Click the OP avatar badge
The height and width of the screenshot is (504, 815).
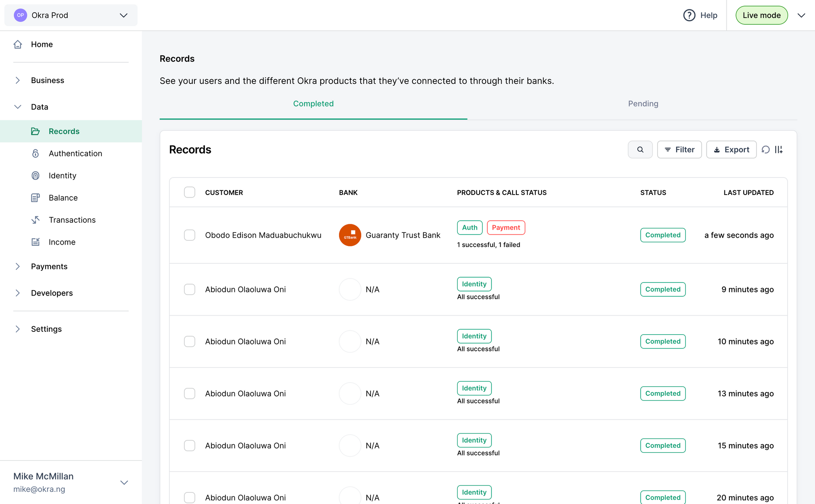click(20, 15)
